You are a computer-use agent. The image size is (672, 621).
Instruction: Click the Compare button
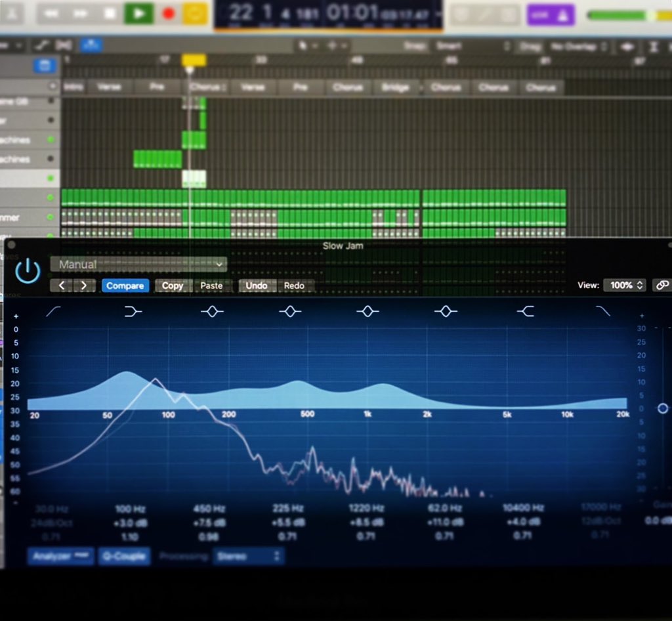pyautogui.click(x=125, y=286)
